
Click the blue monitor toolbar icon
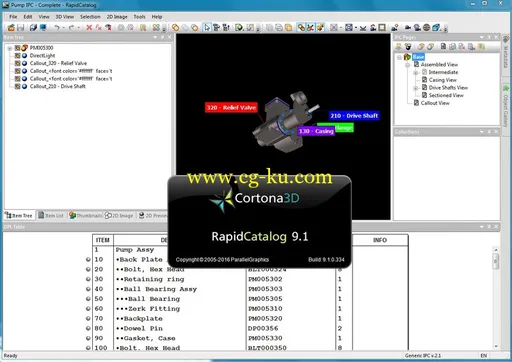point(43,28)
